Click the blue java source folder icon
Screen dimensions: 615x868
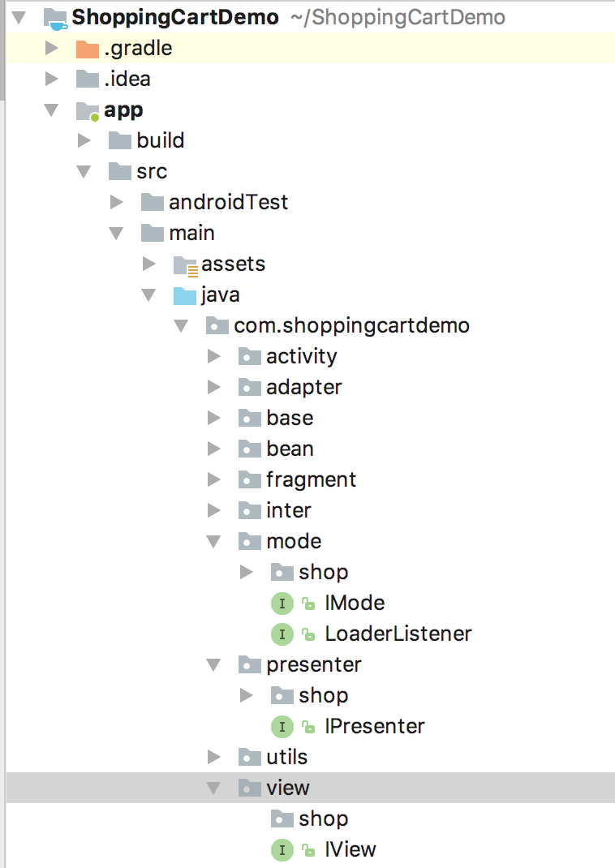coord(185,295)
